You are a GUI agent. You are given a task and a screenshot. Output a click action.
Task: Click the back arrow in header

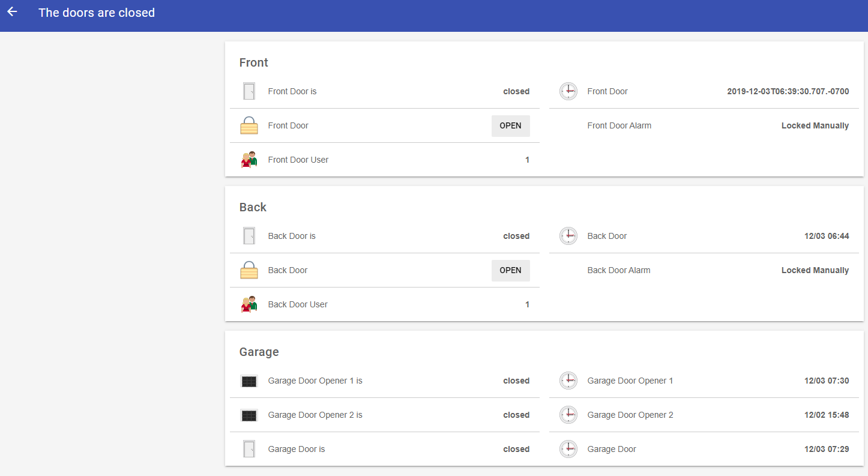[12, 12]
